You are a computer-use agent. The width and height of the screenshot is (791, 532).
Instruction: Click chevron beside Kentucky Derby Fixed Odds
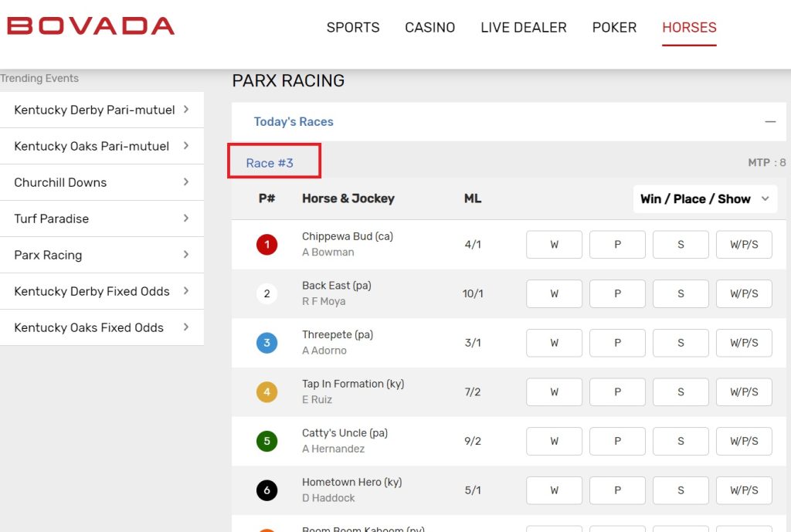pyautogui.click(x=186, y=291)
